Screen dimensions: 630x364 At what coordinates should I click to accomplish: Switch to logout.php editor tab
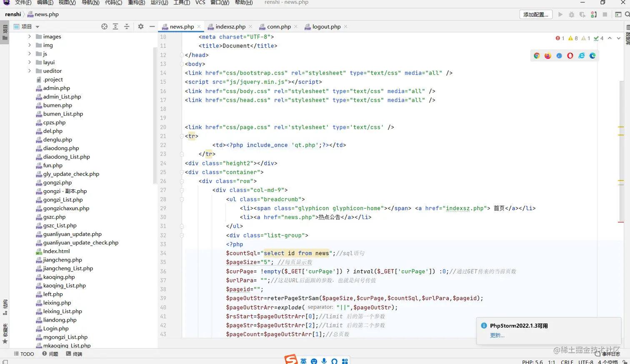[x=326, y=27]
